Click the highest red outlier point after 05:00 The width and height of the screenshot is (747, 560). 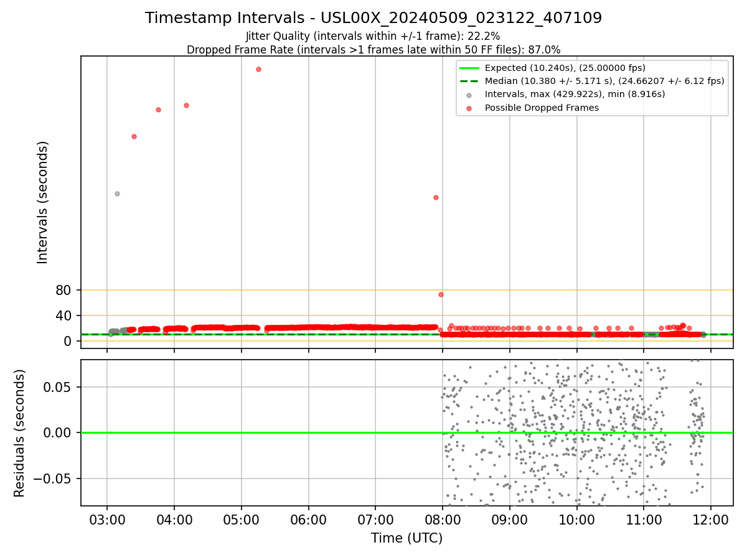click(258, 69)
